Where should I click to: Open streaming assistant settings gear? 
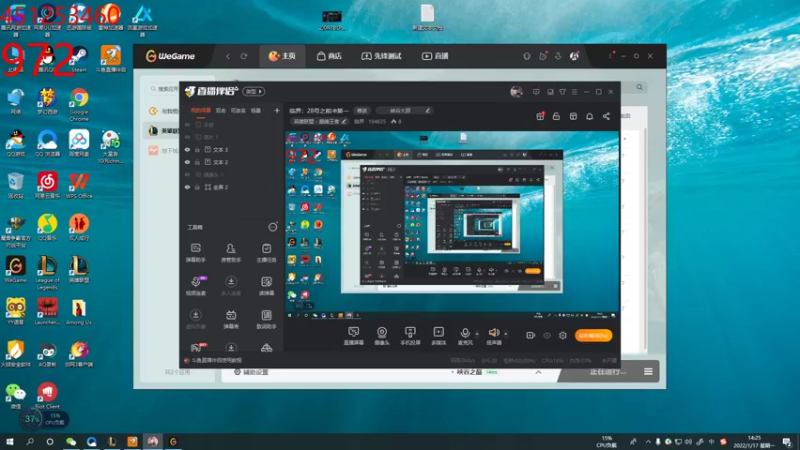click(x=563, y=335)
